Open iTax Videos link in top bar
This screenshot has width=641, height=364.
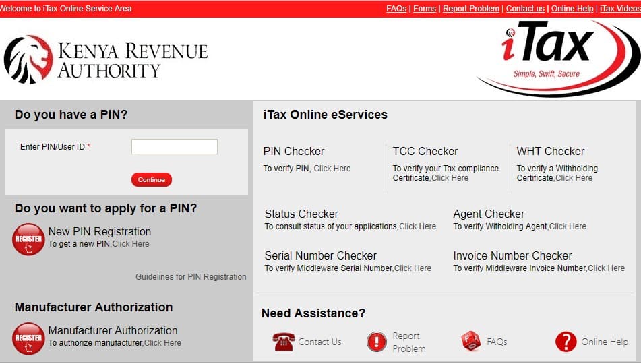[620, 9]
